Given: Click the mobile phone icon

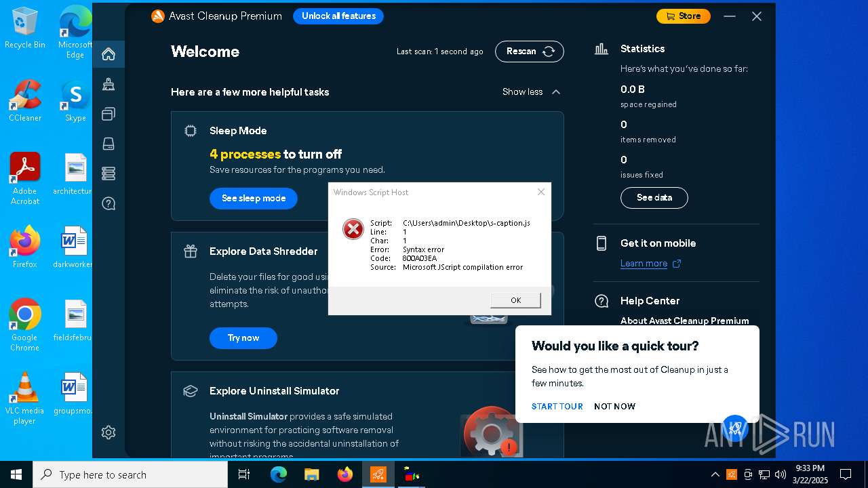Looking at the screenshot, I should pyautogui.click(x=601, y=243).
